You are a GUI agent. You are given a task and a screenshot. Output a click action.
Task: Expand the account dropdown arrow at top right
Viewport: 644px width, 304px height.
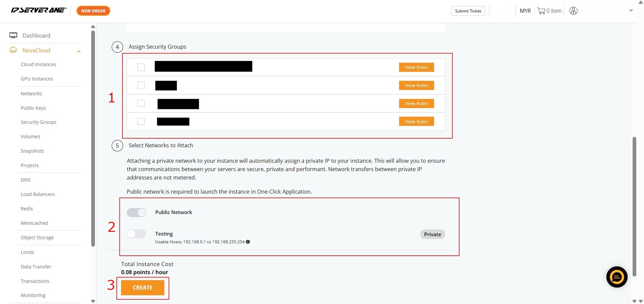631,10
